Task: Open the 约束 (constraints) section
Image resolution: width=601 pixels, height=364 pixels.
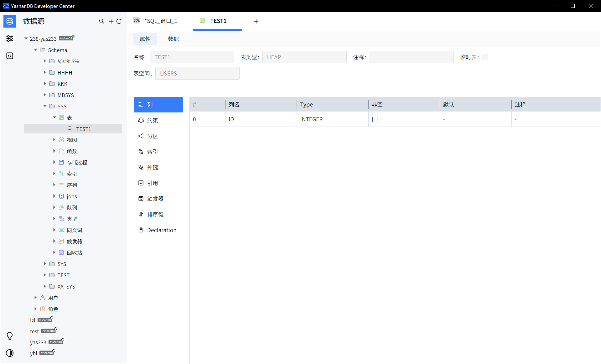Action: (158, 120)
